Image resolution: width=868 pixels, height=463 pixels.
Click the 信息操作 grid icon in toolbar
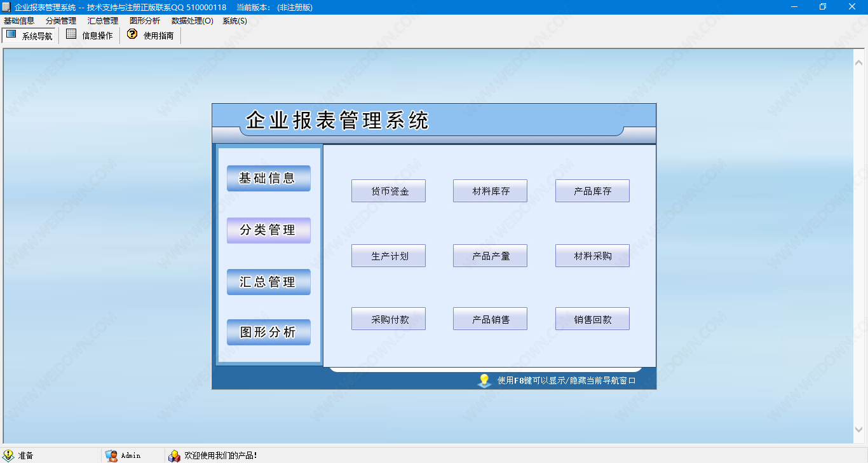pos(71,34)
